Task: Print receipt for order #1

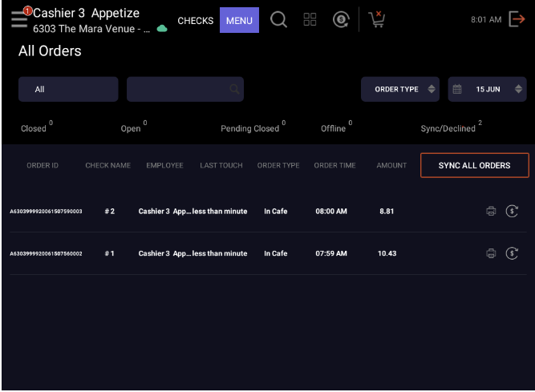Action: [491, 253]
